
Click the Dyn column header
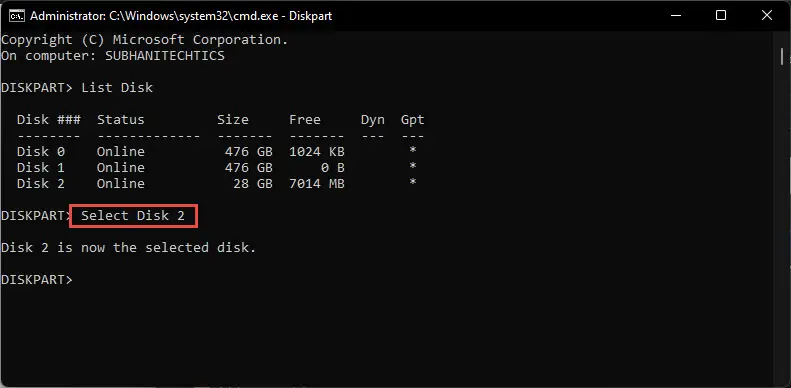[373, 120]
